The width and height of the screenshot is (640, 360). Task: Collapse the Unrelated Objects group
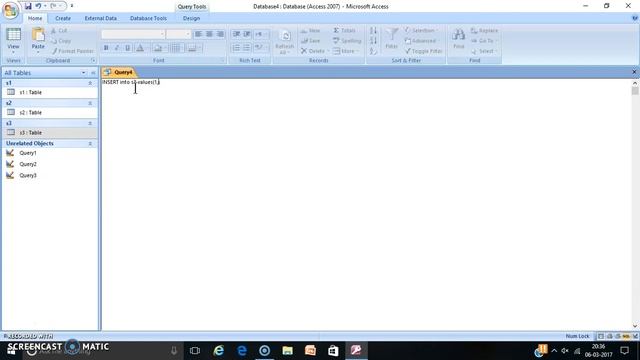coord(90,144)
